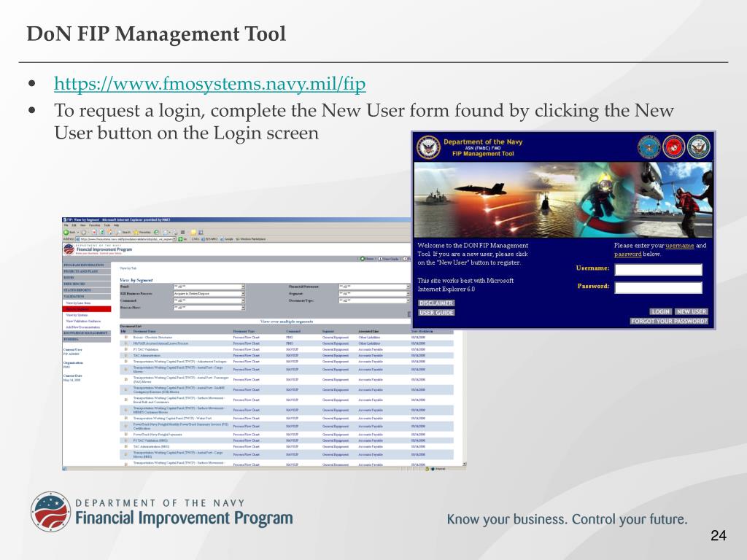Open the fmosystems.navy.mil/fip hyperlink
The image size is (747, 560).
point(209,84)
